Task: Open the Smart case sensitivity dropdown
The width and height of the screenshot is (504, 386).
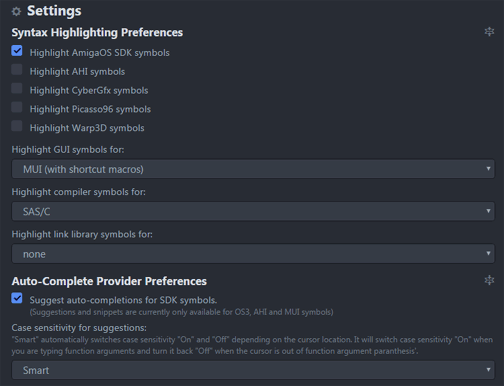Action: (253, 370)
